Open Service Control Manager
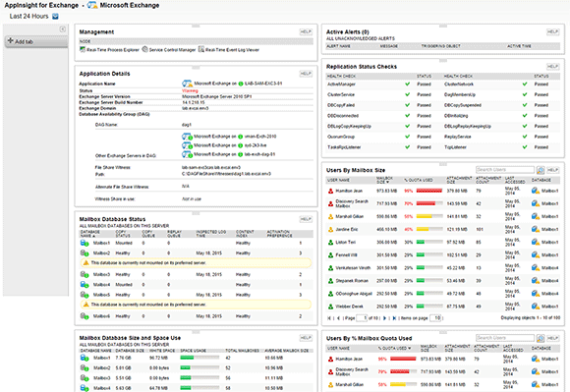Viewport: 570px width, 392px height. (169, 50)
